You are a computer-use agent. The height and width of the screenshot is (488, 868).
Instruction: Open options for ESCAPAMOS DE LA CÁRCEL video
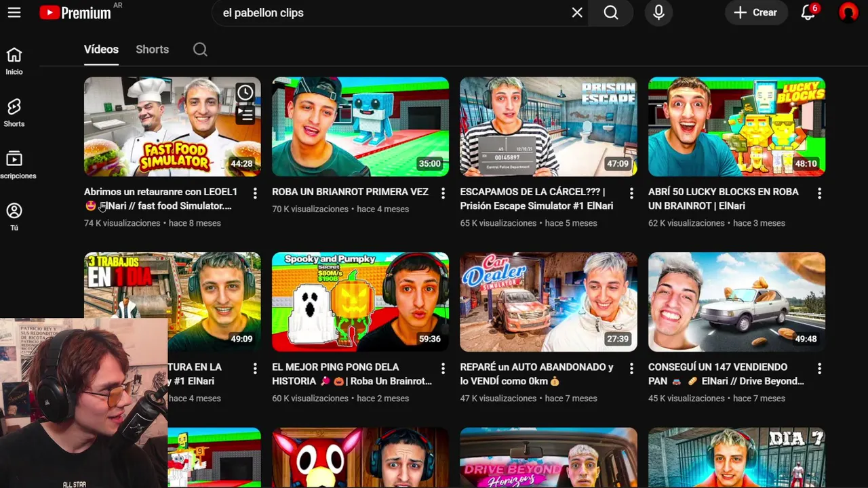pos(631,193)
